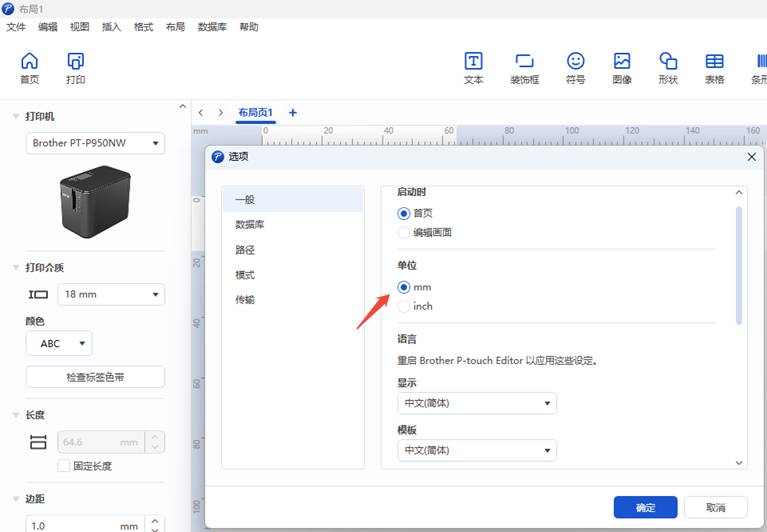Select the inch unit radio button

(x=404, y=306)
